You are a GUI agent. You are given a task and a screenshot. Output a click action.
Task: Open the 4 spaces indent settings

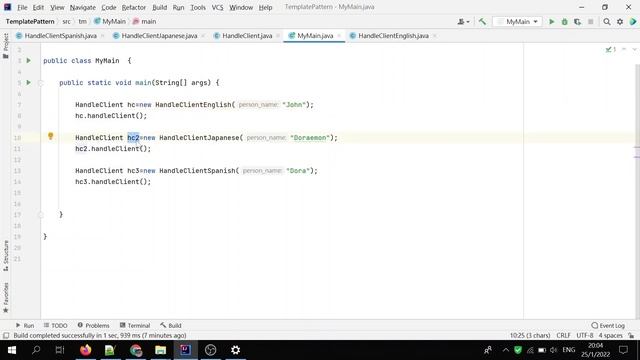click(x=610, y=336)
